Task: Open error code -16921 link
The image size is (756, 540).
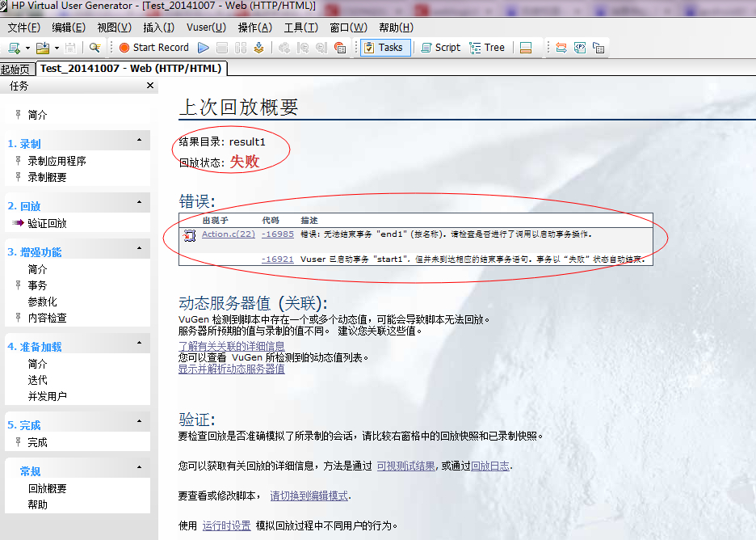Action: click(x=278, y=259)
